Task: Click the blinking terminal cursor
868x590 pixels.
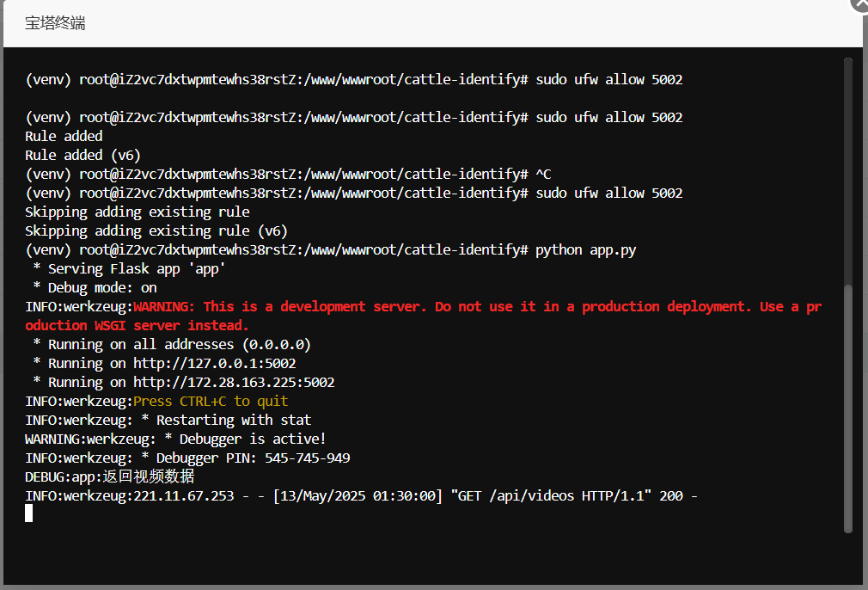Action: coord(28,513)
